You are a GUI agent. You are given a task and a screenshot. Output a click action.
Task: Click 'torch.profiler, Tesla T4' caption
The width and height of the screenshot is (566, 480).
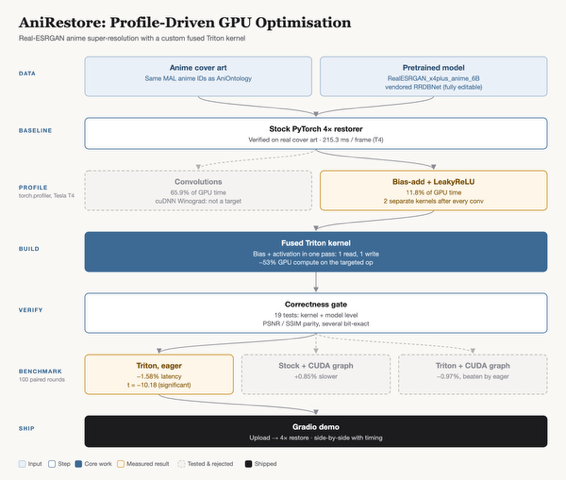(47, 196)
